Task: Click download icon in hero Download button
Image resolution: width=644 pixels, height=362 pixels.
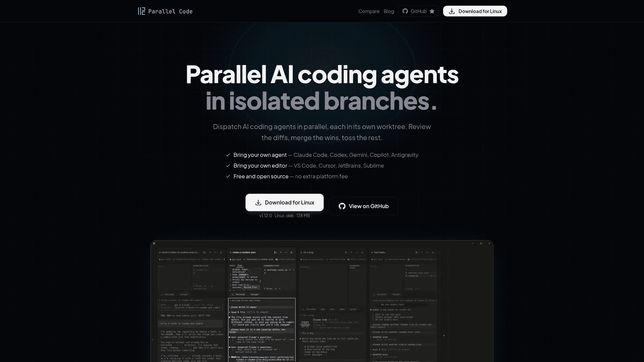Action: coord(258,202)
